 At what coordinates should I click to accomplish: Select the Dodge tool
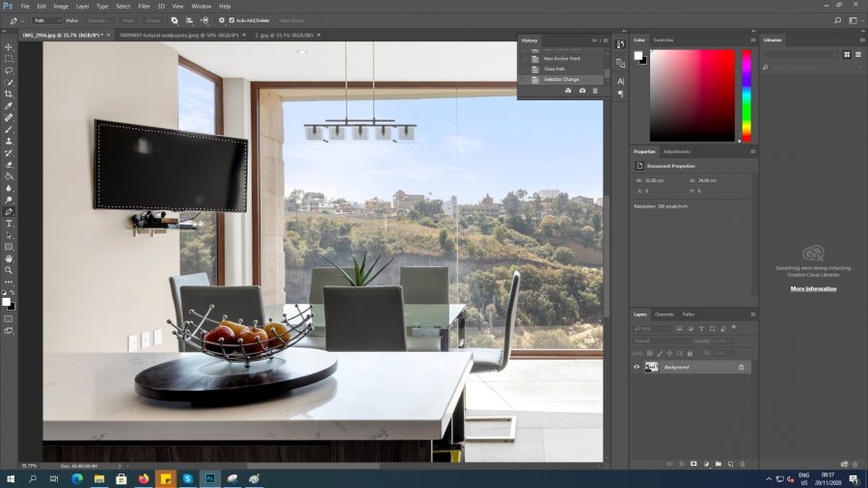(9, 200)
